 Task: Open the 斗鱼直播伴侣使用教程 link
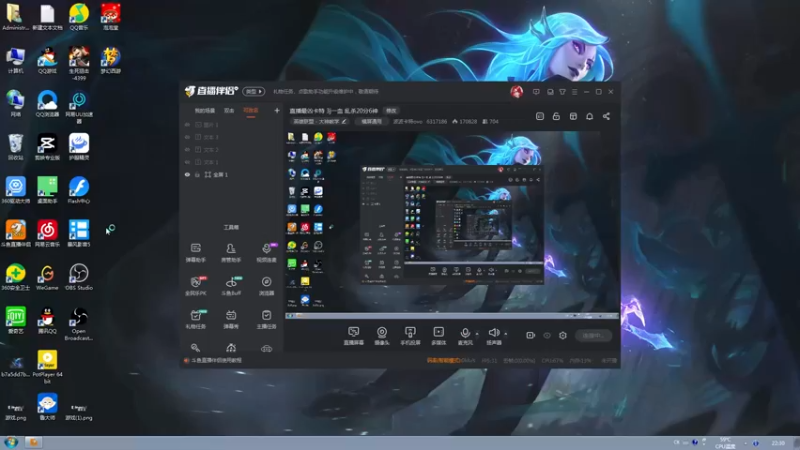pyautogui.click(x=216, y=360)
